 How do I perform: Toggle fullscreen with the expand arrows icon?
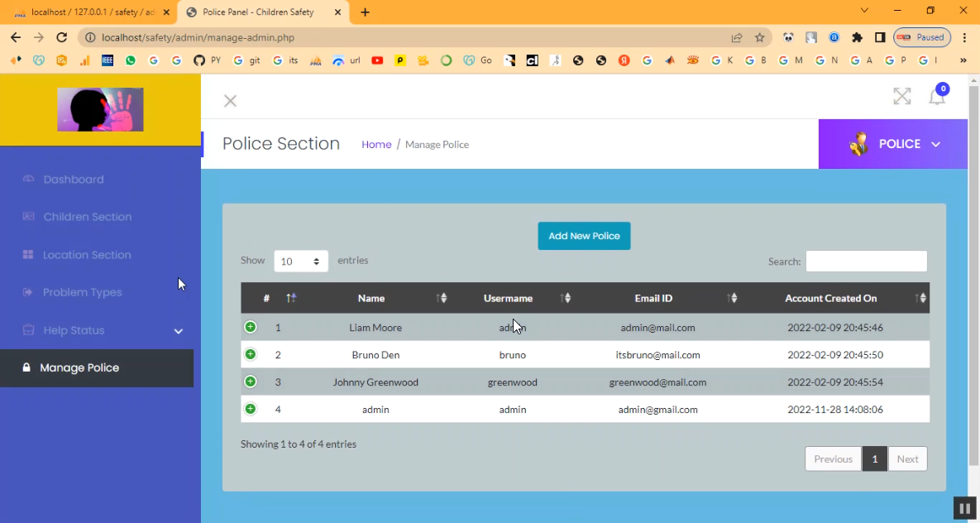point(901,97)
